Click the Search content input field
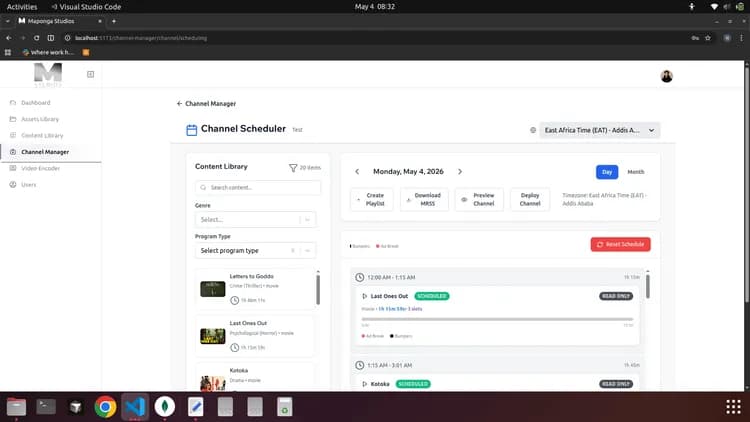 [x=258, y=188]
